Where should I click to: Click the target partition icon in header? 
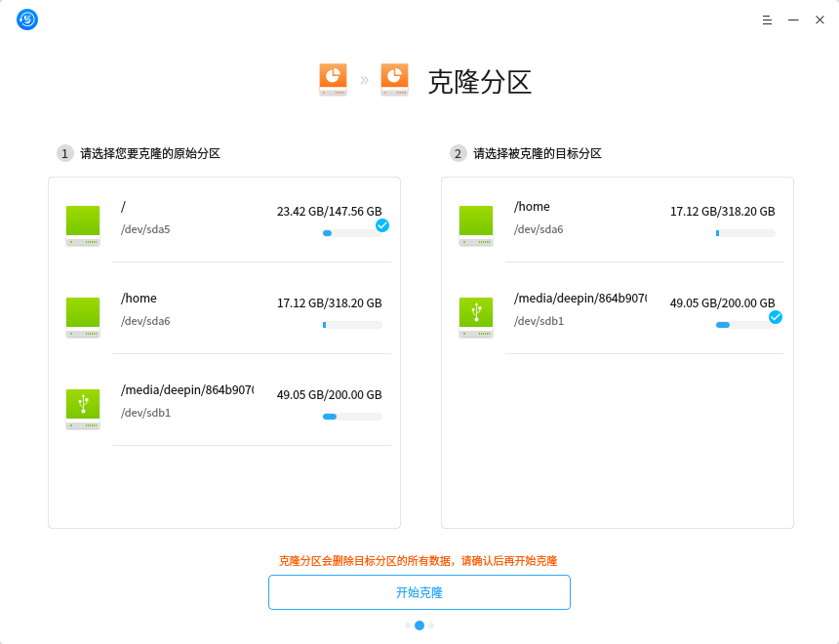[x=394, y=80]
